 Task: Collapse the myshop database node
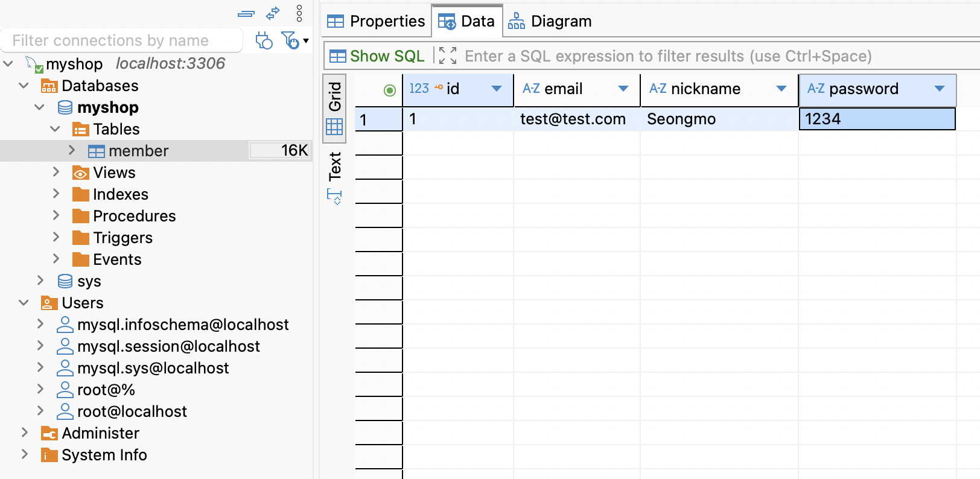[x=40, y=107]
